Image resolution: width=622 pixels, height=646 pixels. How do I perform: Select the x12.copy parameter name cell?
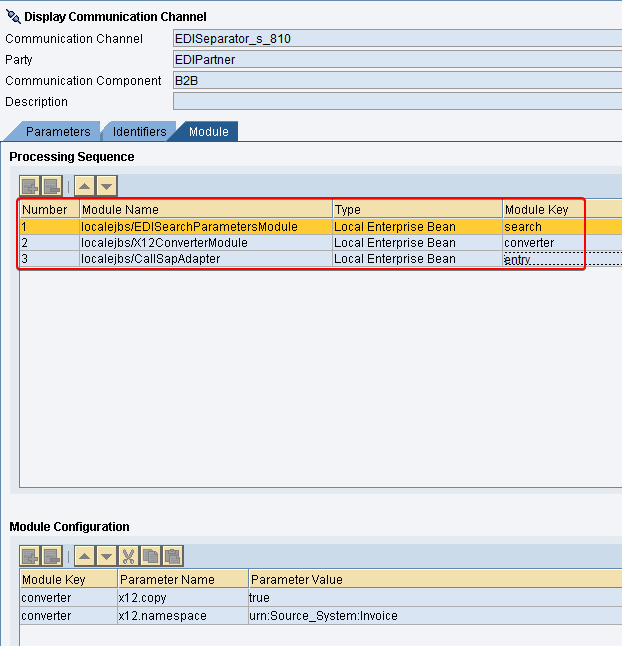click(183, 597)
